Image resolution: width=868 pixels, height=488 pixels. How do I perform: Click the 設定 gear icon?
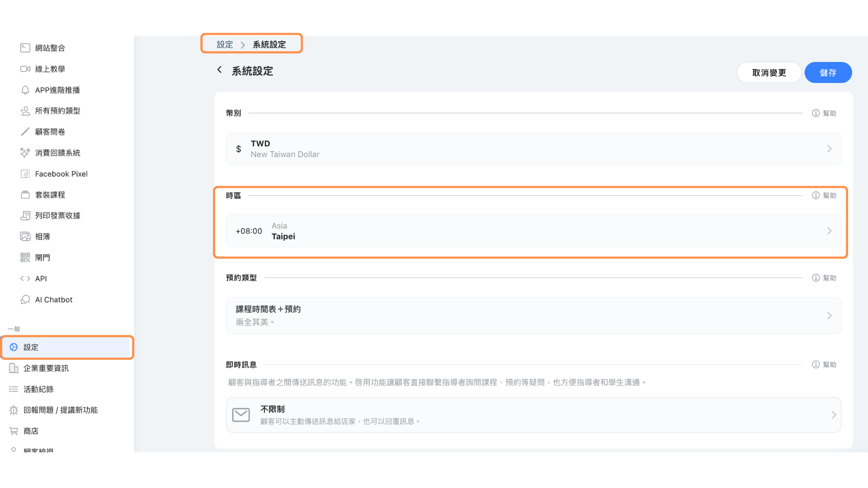pos(14,347)
